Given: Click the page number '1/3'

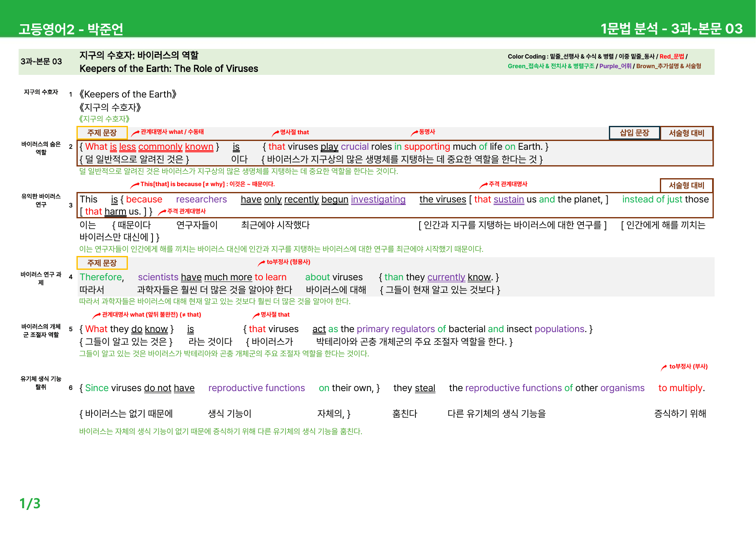Looking at the screenshot, I should pyautogui.click(x=30, y=503).
